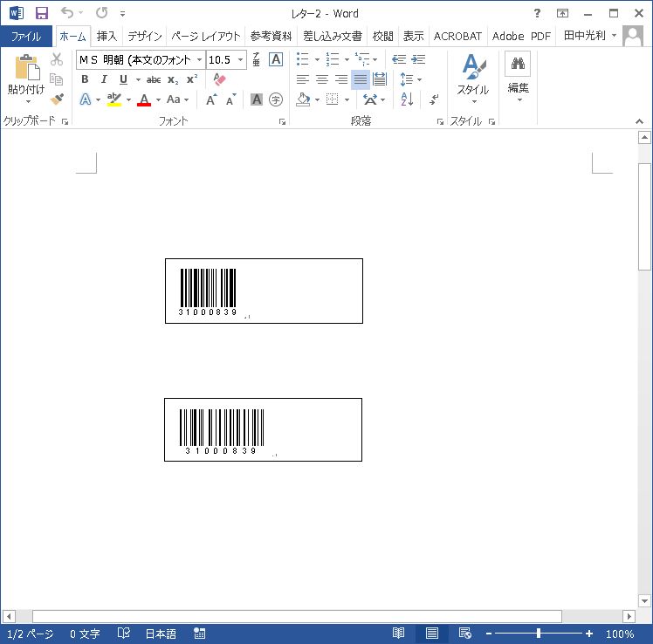
Task: Click the Character Border icon
Action: pos(275,59)
